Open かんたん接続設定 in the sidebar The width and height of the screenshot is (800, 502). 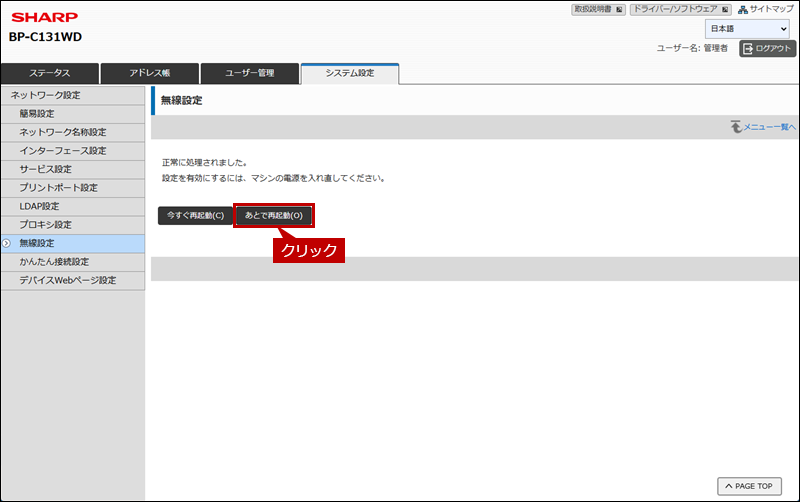[73, 262]
